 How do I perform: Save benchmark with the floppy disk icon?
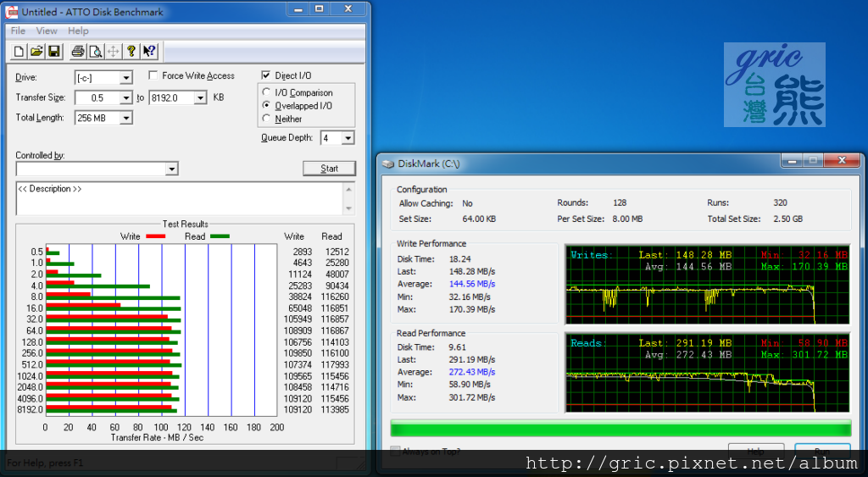53,51
